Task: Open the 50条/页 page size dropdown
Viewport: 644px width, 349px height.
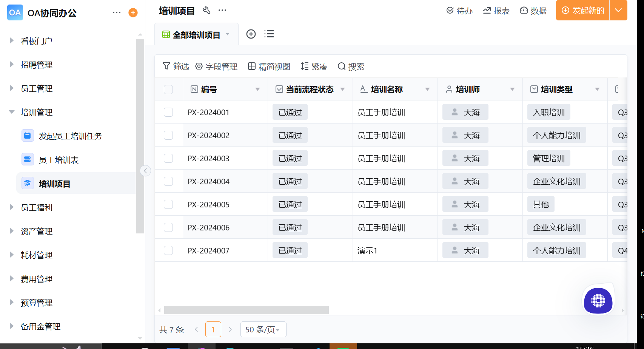Action: (263, 329)
